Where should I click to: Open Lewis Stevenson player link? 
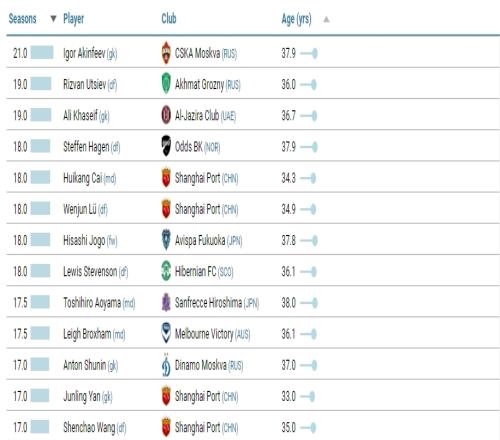[90, 271]
